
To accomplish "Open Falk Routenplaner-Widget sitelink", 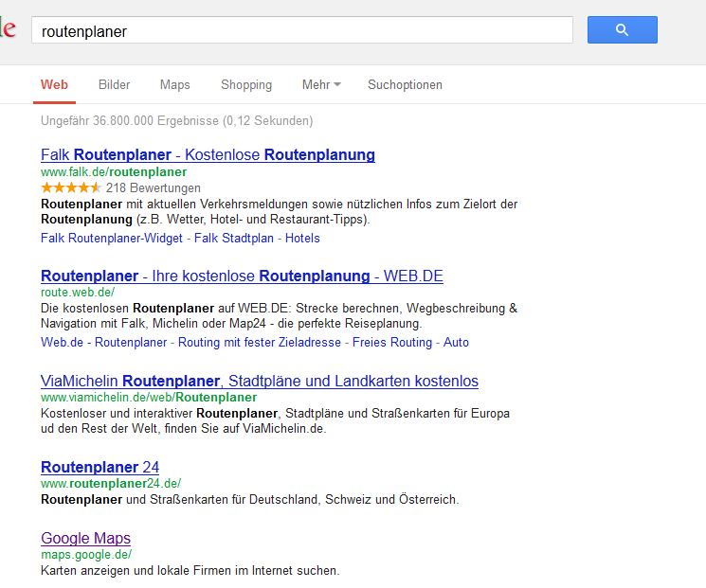I will [x=112, y=238].
